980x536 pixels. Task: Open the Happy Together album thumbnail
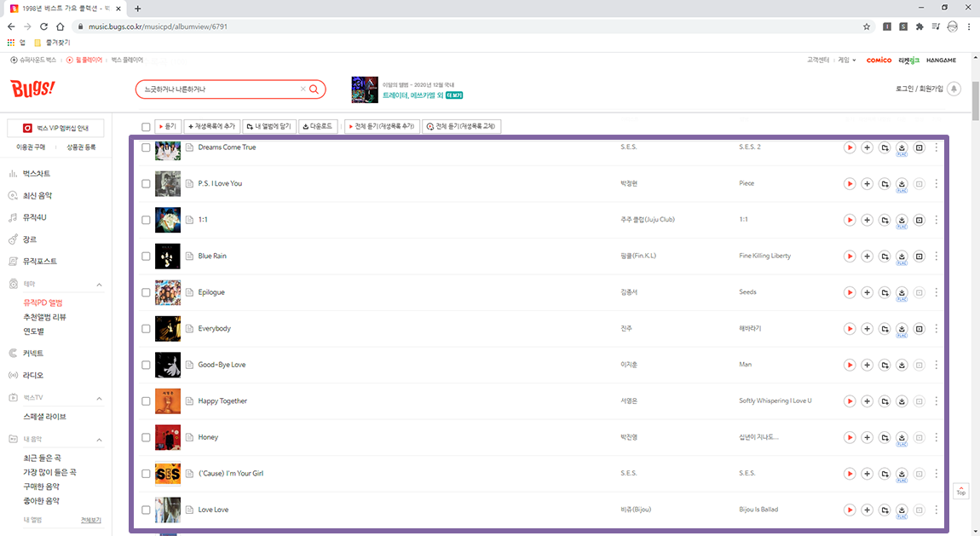tap(168, 401)
